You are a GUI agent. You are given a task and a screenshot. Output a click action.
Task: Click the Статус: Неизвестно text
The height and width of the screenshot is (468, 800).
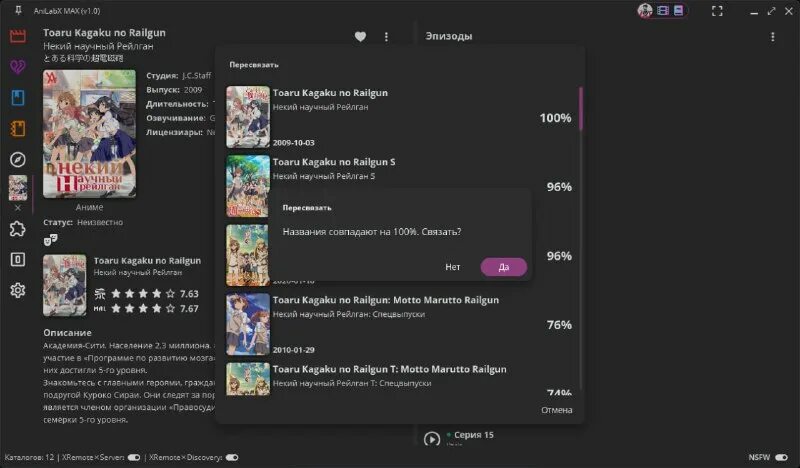(83, 222)
